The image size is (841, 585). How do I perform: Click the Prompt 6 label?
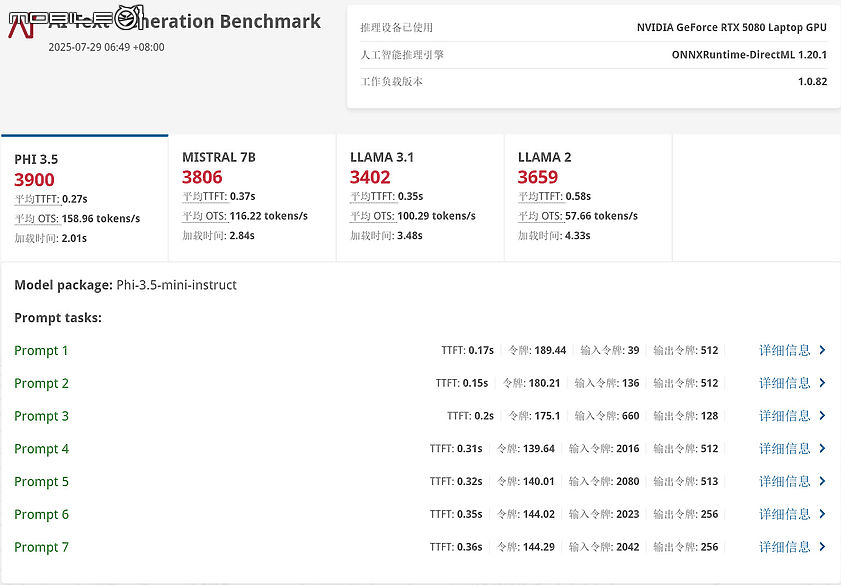(41, 514)
